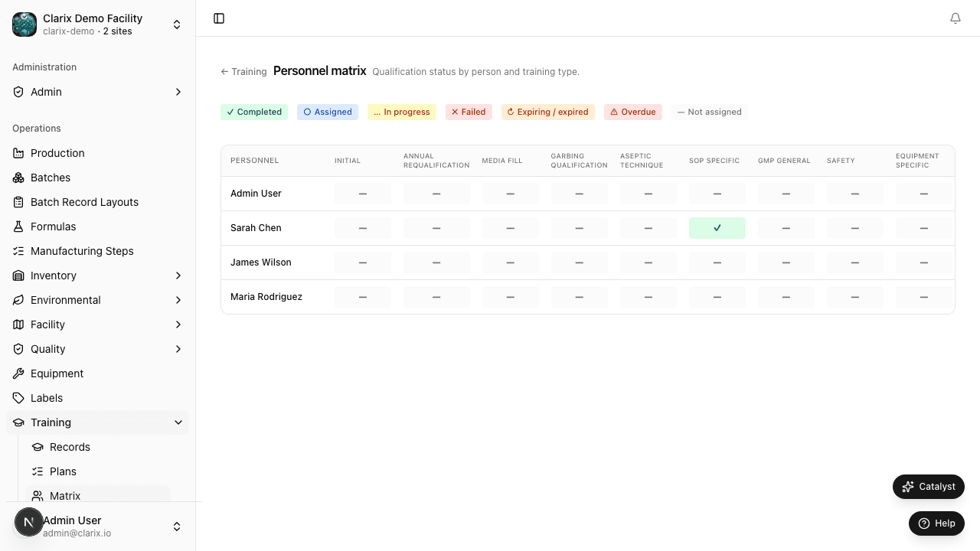Click the Quality shield-check icon

18,349
